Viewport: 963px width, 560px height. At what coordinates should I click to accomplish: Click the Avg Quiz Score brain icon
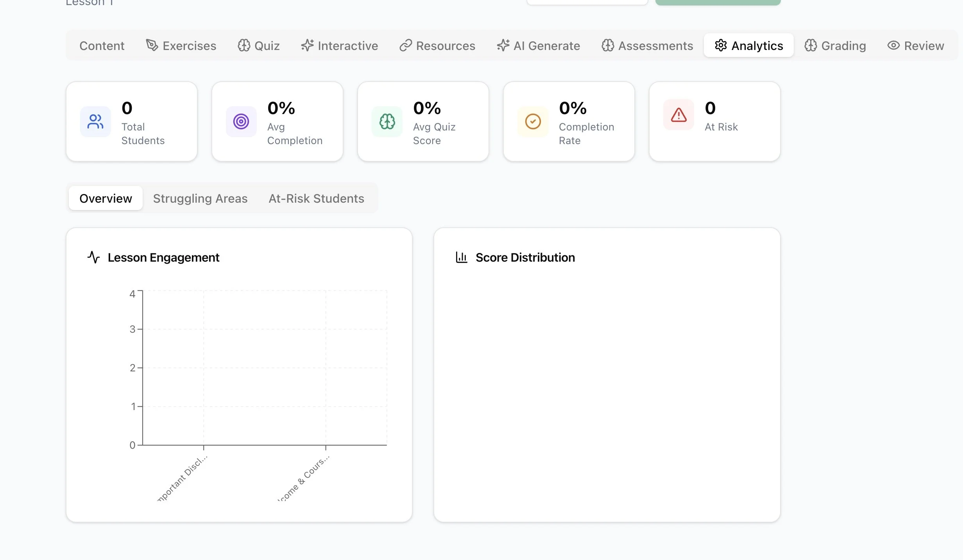pyautogui.click(x=387, y=121)
